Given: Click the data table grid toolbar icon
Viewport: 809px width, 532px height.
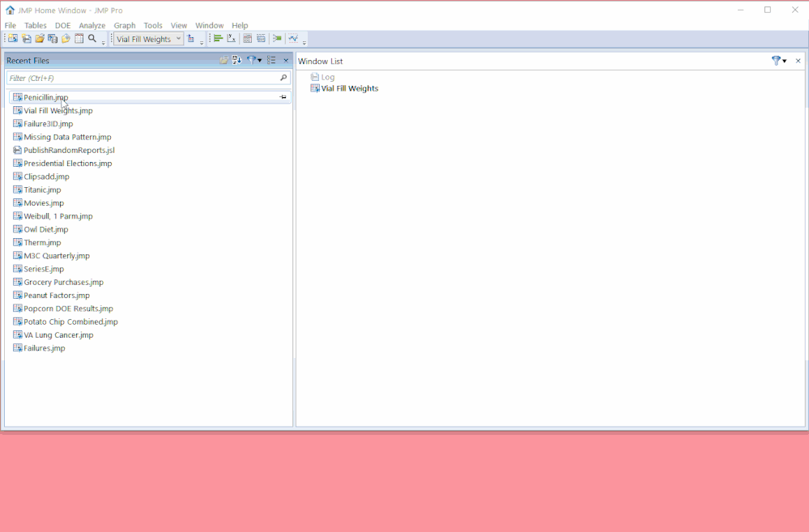Looking at the screenshot, I should click(x=79, y=39).
